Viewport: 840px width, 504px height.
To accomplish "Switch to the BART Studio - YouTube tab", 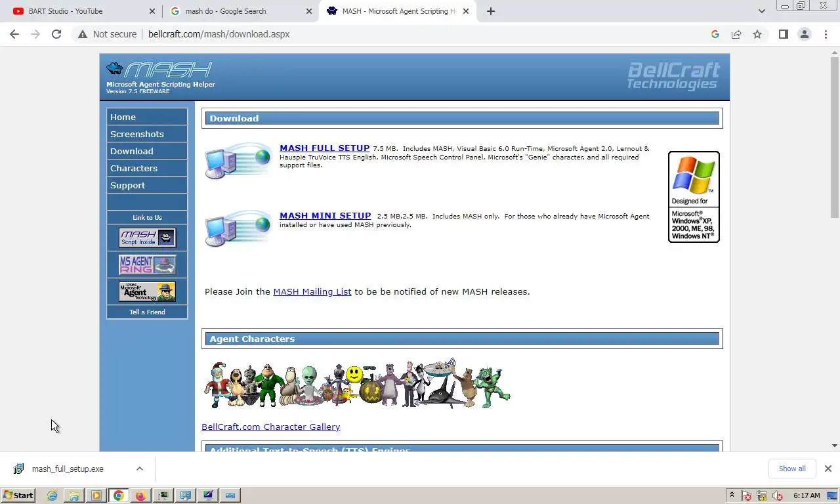I will click(83, 11).
